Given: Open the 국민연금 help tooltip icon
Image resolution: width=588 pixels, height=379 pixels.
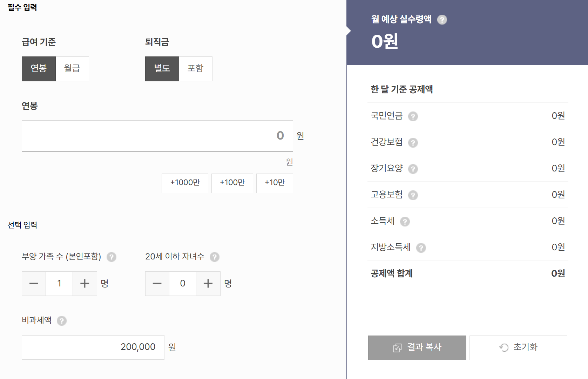Looking at the screenshot, I should pos(413,116).
